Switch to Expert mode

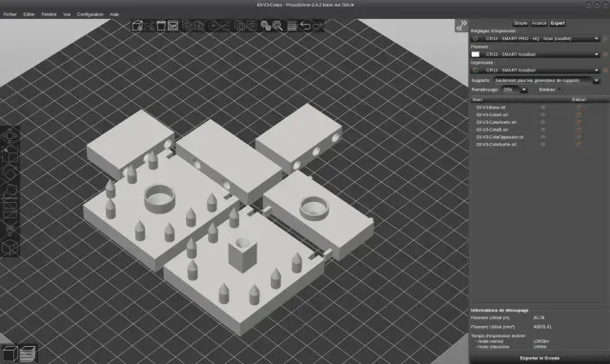[x=558, y=23]
